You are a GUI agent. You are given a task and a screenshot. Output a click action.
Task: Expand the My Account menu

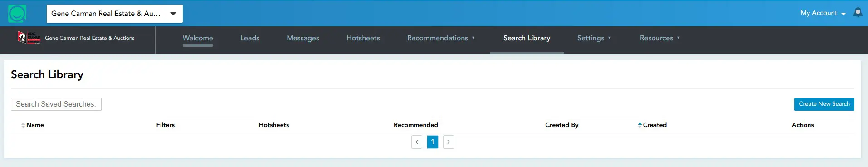(823, 13)
